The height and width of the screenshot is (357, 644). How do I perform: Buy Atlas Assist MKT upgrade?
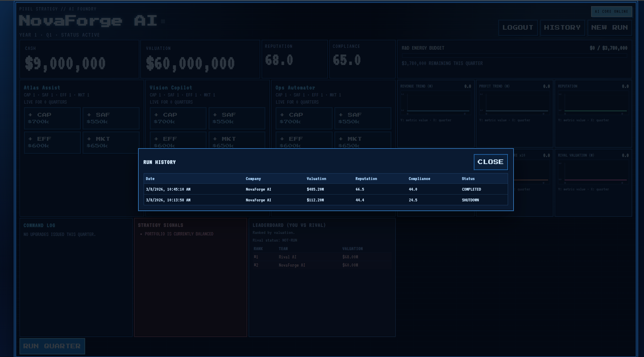point(111,142)
